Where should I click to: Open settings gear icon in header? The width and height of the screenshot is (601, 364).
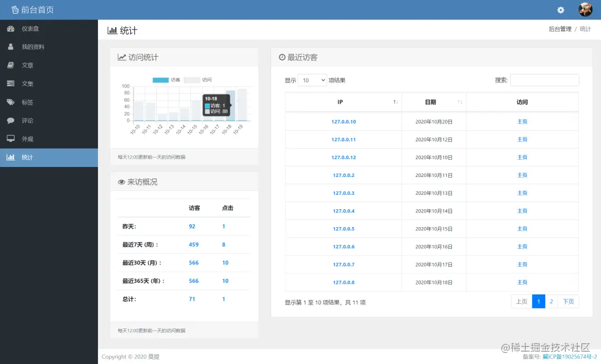tap(560, 10)
